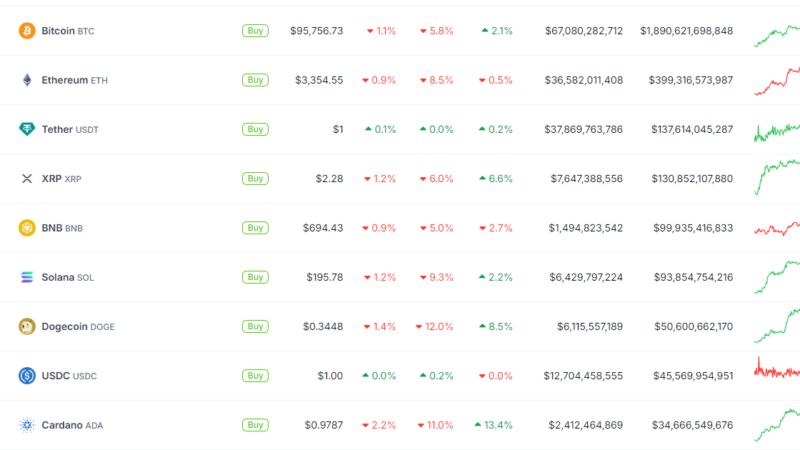Click the USDC logo icon
800x450 pixels.
27,376
